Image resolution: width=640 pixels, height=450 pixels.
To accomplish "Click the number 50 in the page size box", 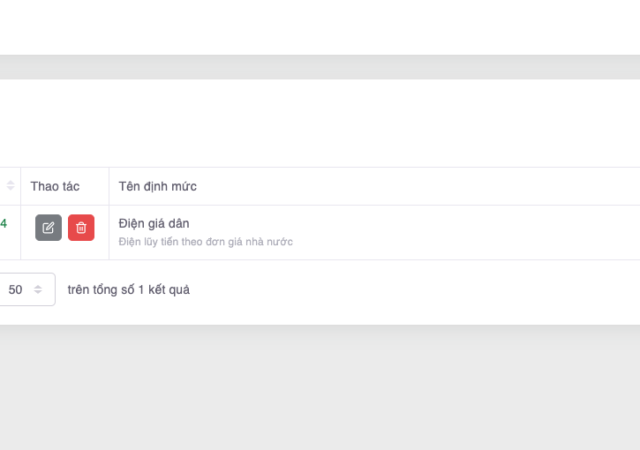I will point(15,290).
